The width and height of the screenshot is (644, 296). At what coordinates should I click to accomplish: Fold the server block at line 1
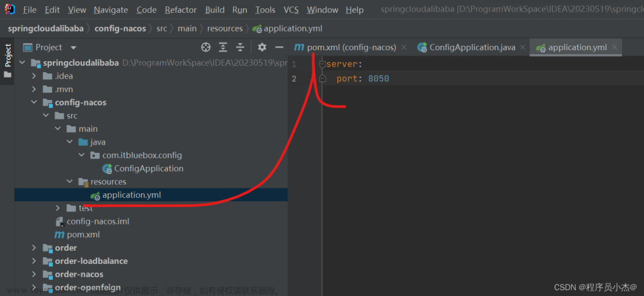[323, 64]
